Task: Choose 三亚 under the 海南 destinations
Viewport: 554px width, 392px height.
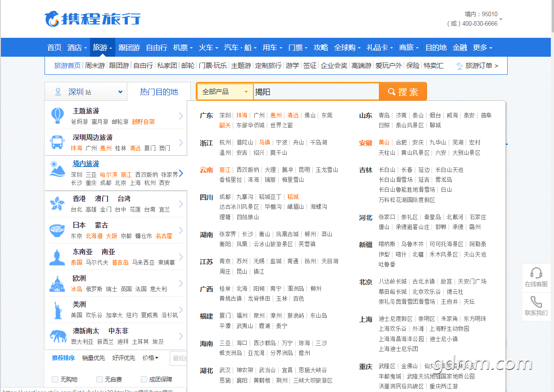Action: [225, 343]
